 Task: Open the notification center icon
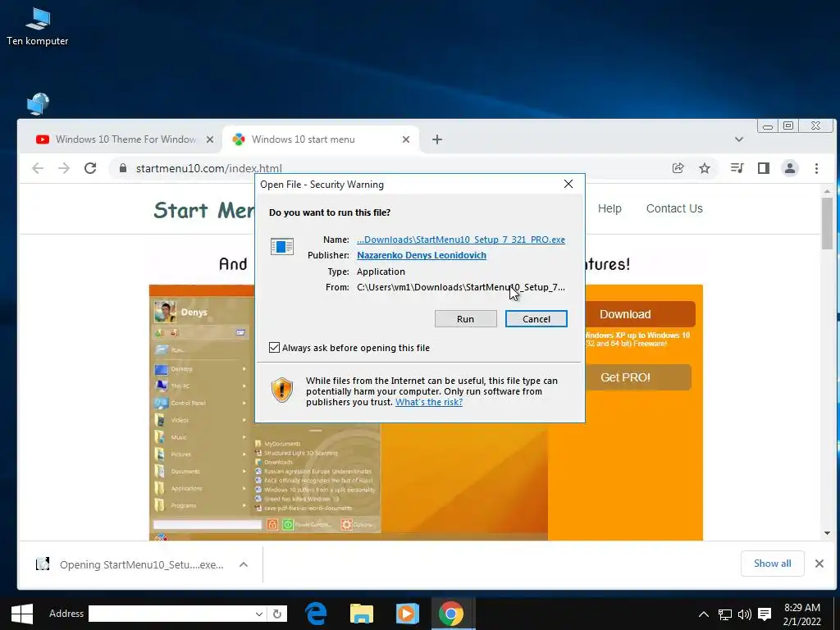(x=765, y=614)
